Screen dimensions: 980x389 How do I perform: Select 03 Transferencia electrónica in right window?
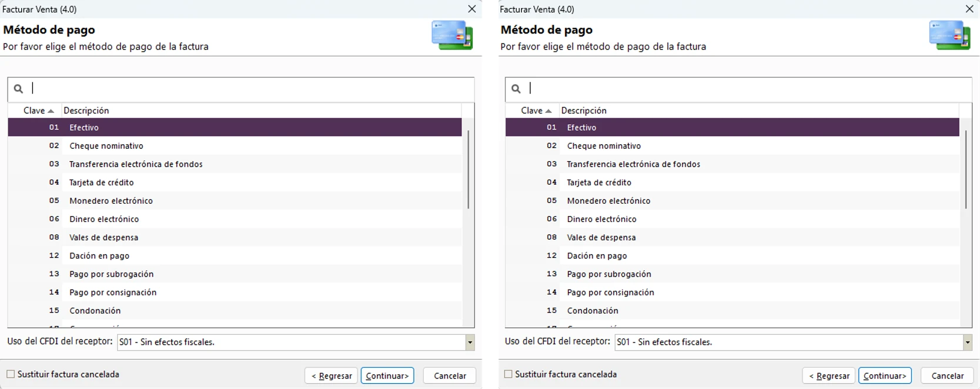732,164
